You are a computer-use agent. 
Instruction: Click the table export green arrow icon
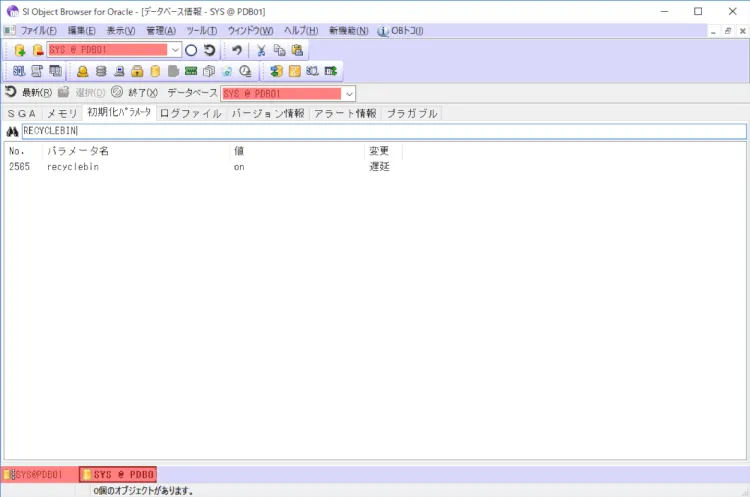(x=331, y=71)
